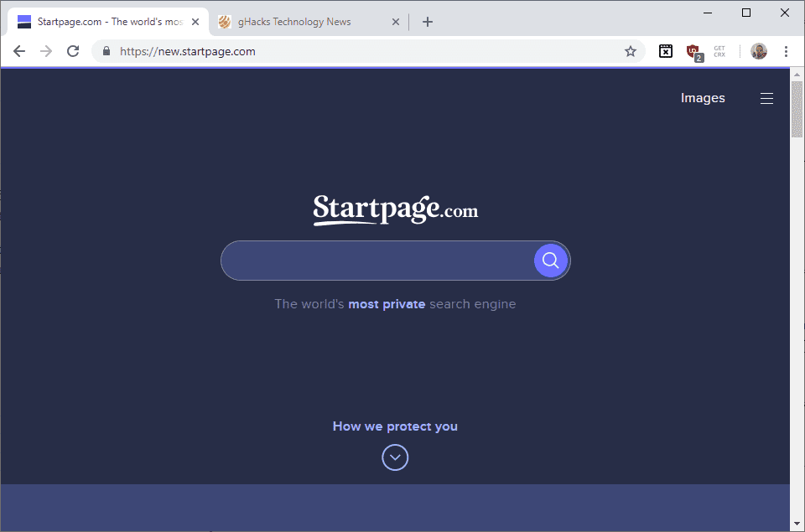This screenshot has width=805, height=532.
Task: Click the Startpage favicon in the first tab
Action: [24, 22]
